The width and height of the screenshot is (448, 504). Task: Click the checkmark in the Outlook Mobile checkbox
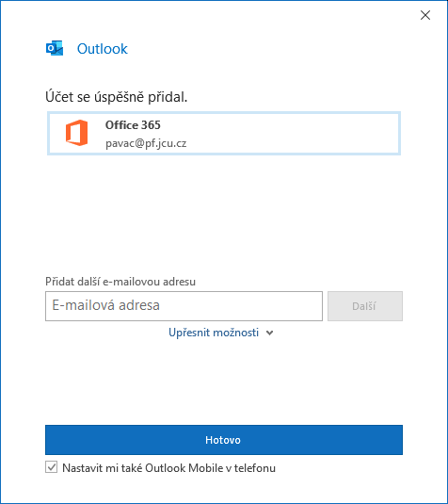pos(52,466)
